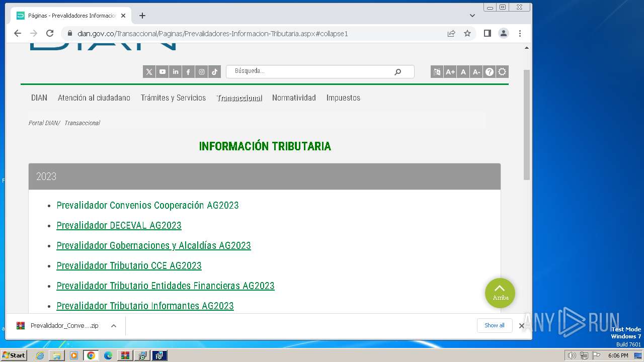The image size is (644, 362).
Task: Click the search magnifier icon
Action: [x=397, y=72]
